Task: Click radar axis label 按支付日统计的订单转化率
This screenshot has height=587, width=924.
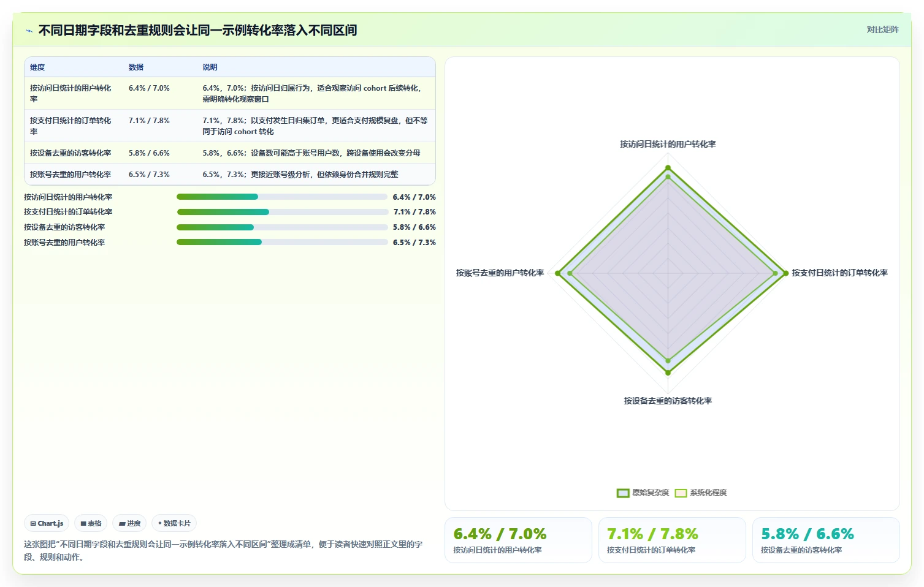Action: coord(839,273)
